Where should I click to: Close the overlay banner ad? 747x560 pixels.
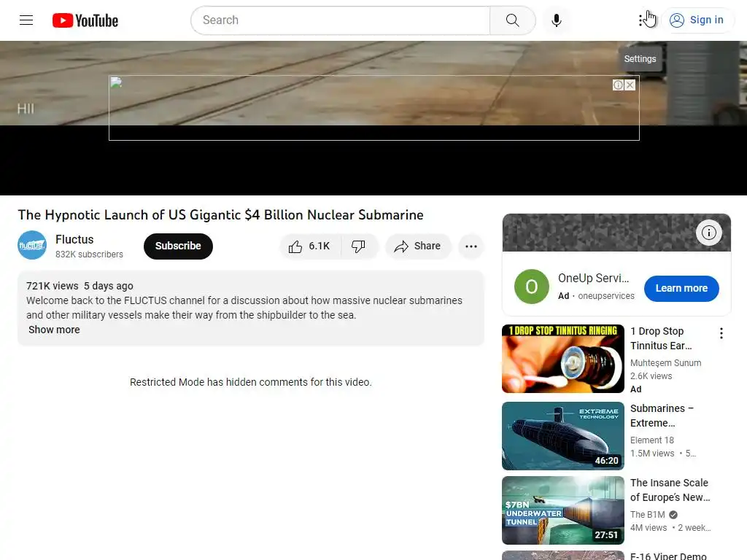[630, 85]
